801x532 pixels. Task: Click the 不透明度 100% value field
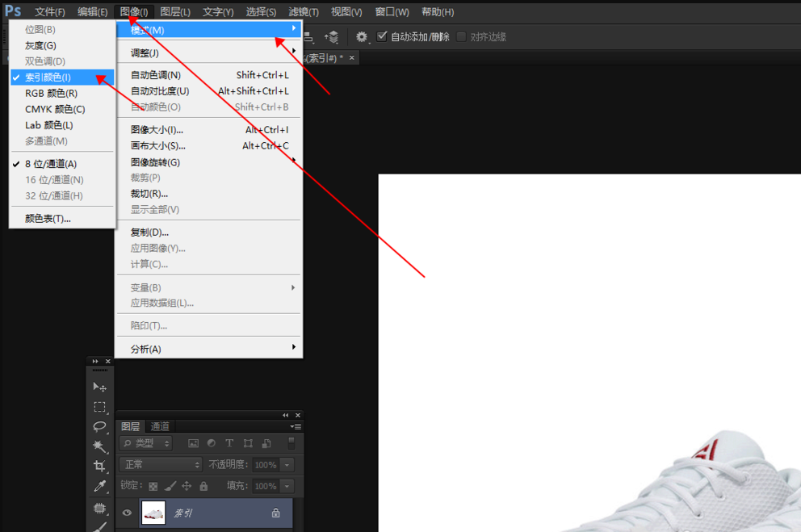(x=266, y=465)
